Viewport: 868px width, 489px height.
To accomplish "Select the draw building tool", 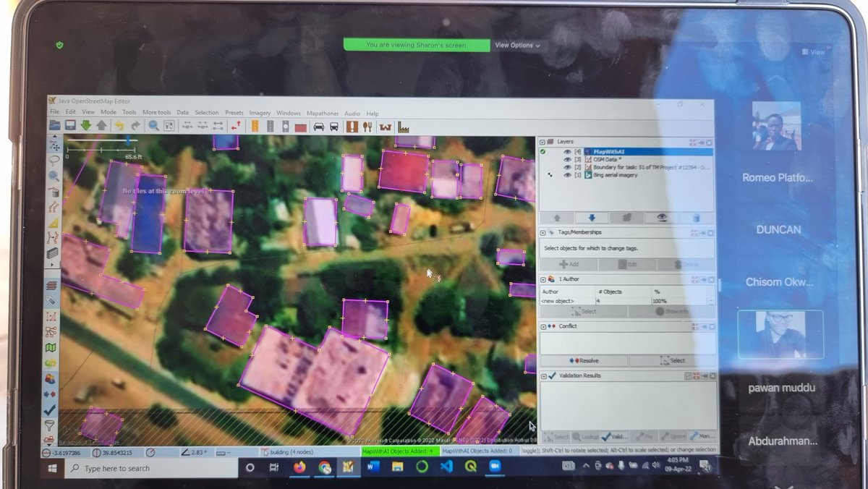I will (x=53, y=253).
